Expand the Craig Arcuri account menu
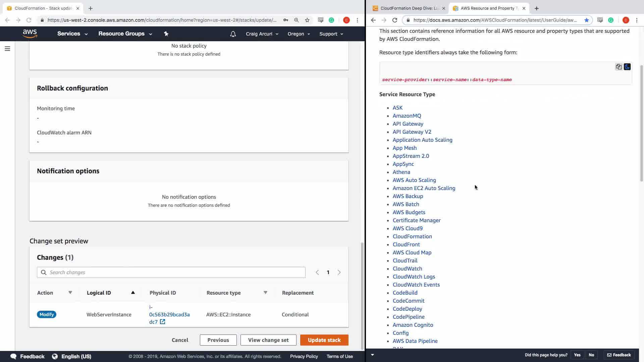The width and height of the screenshot is (644, 362). (x=262, y=34)
